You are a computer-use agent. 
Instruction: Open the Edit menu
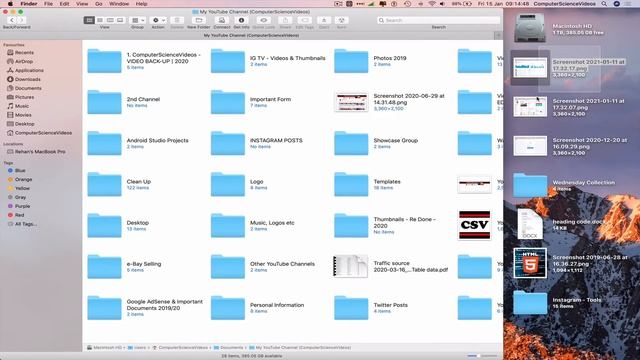(x=64, y=4)
